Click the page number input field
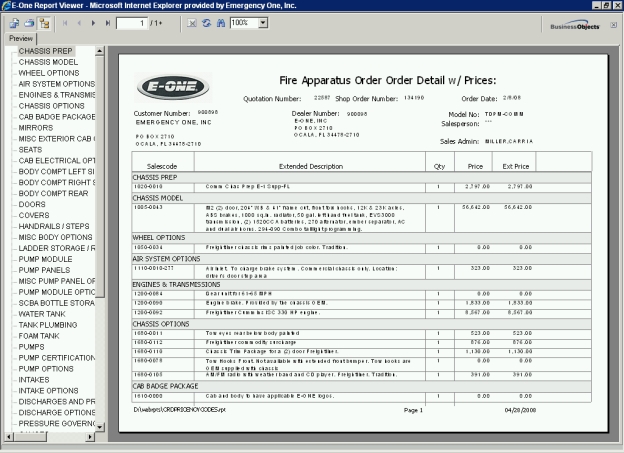Viewport: 624px width, 453px height. point(132,23)
